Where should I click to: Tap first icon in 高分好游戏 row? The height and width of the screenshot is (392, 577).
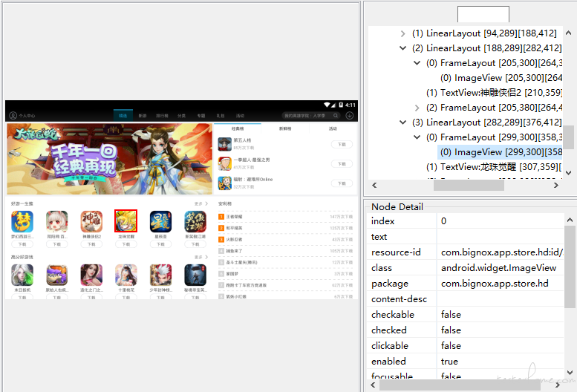click(22, 275)
